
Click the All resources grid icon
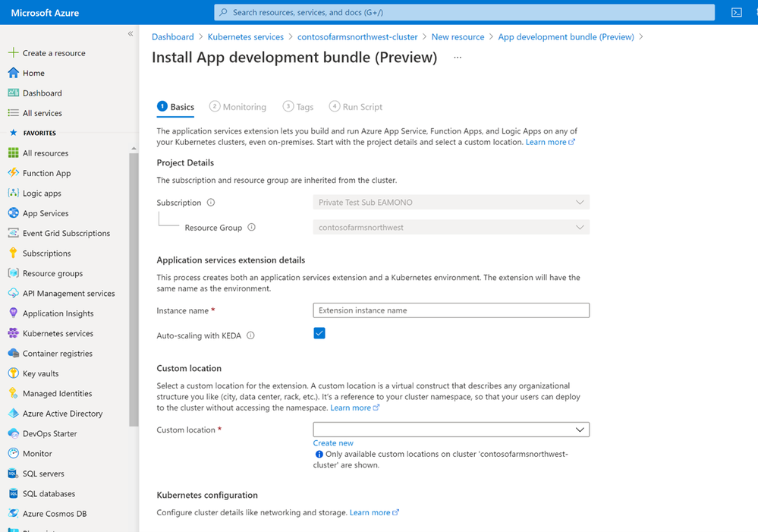pyautogui.click(x=14, y=153)
